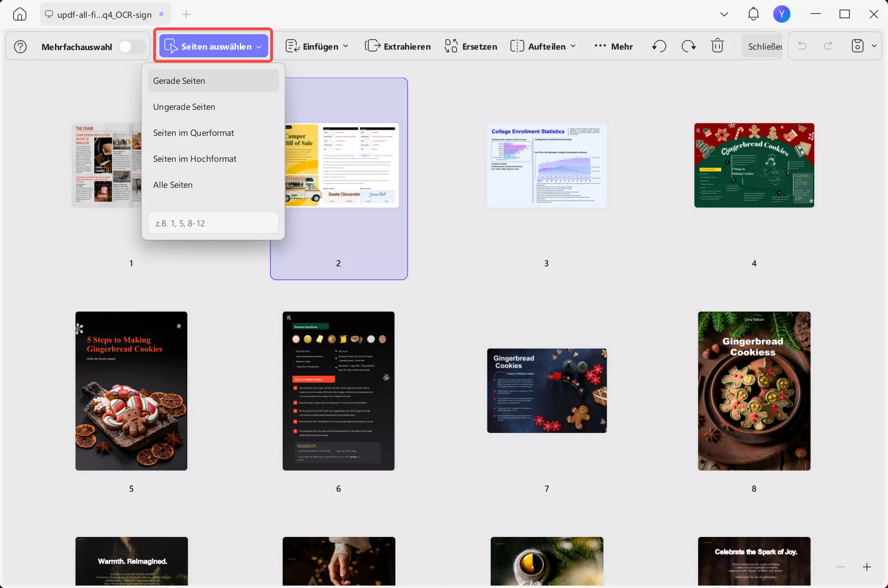Select Celebrate the Spark of Joy thumbnail
888x588 pixels.
pyautogui.click(x=754, y=561)
